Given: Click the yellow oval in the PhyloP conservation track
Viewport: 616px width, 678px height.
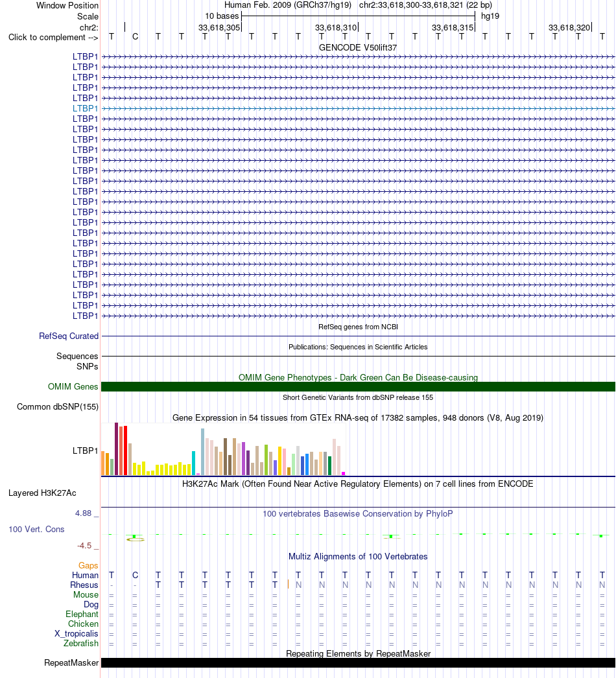Looking at the screenshot, I should (136, 539).
